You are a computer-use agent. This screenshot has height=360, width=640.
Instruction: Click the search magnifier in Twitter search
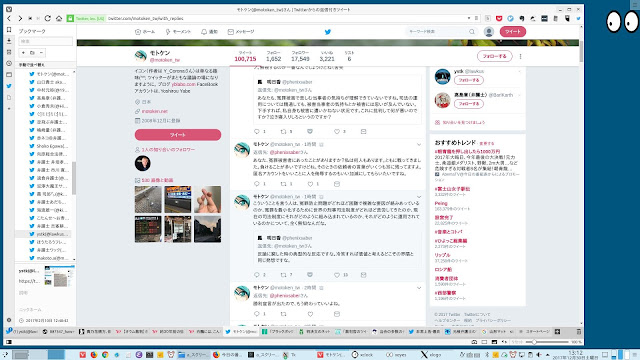pos(472,31)
